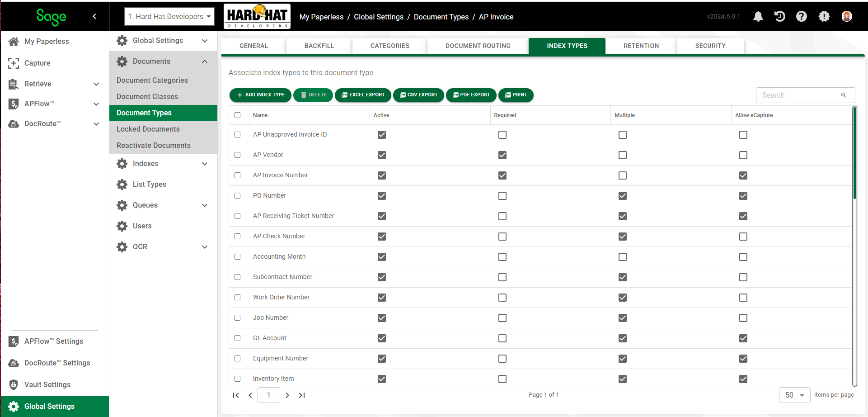Image resolution: width=868 pixels, height=417 pixels.
Task: Click the DocRoute Settings icon
Action: click(14, 363)
